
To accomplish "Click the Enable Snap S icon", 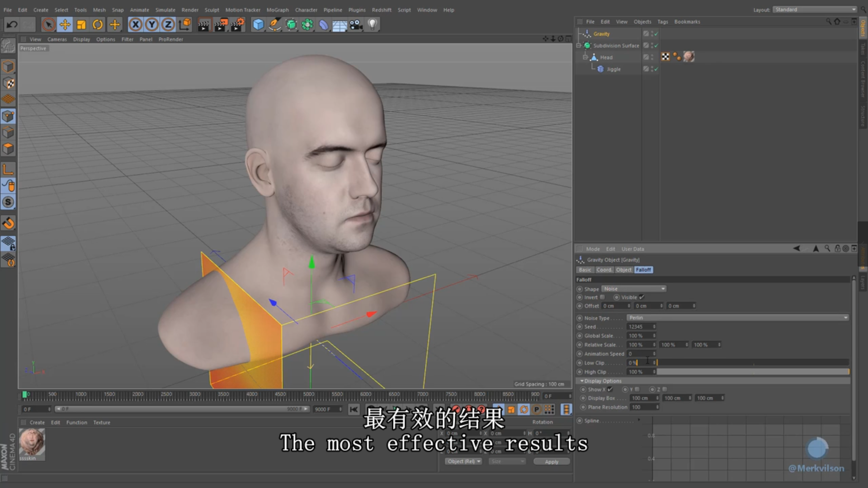I will 8,202.
